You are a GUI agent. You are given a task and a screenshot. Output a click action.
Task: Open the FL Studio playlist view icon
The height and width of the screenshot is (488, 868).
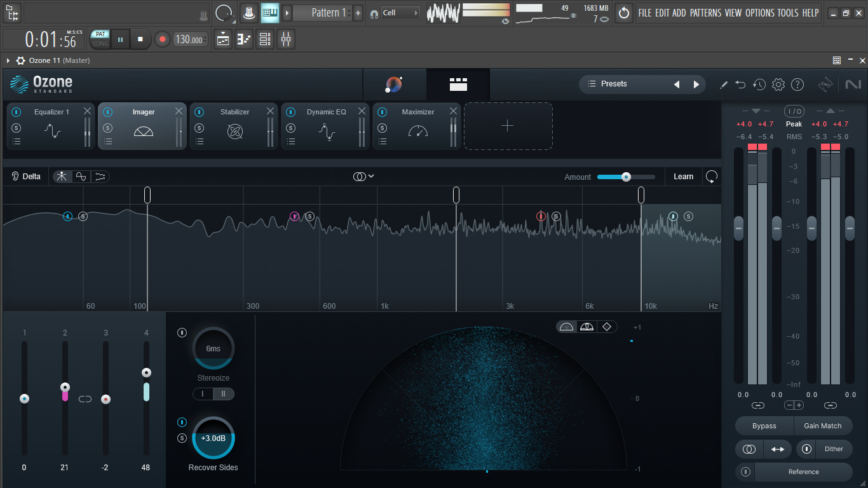pos(223,39)
